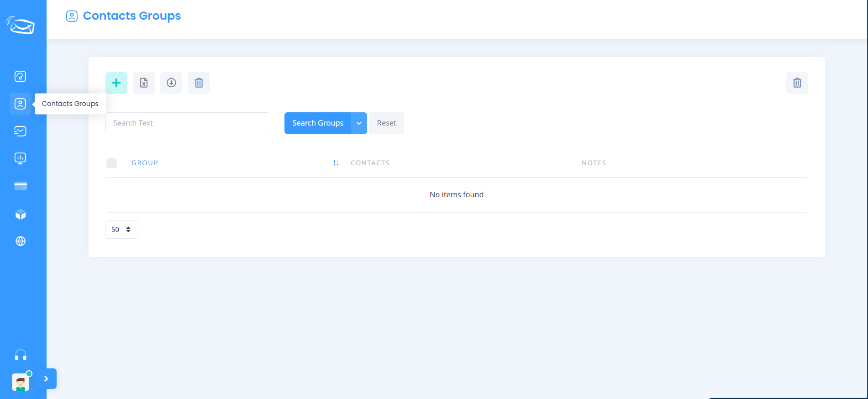Click the Excel import file icon

(144, 83)
